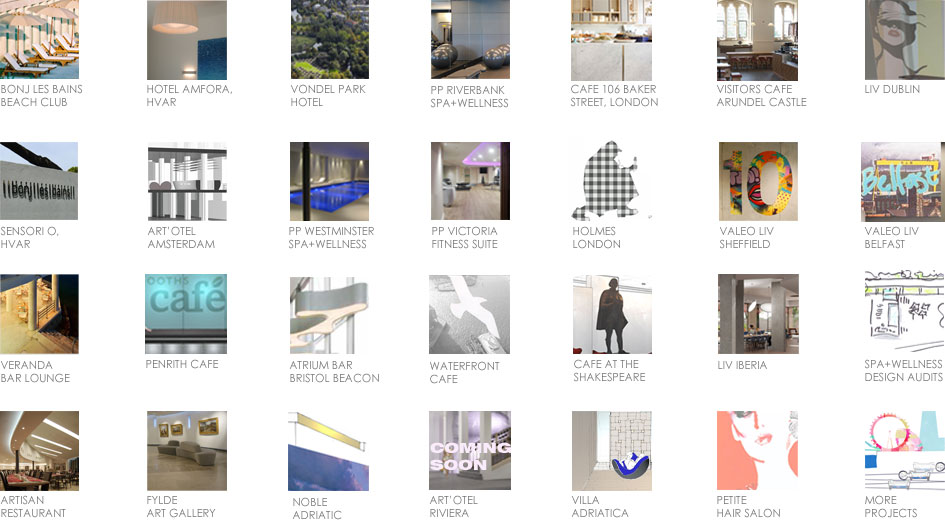Select the Valeo LIV Belfast mural image

(x=902, y=181)
